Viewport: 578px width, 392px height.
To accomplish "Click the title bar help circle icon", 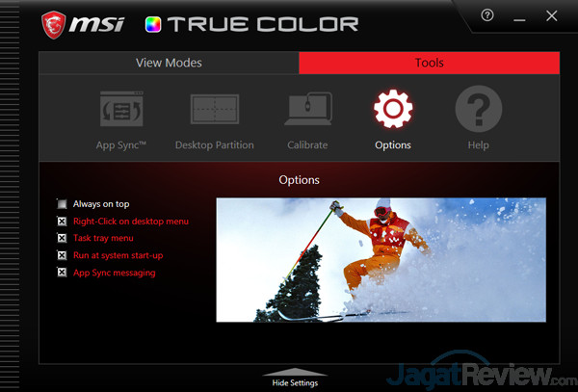I will click(487, 15).
